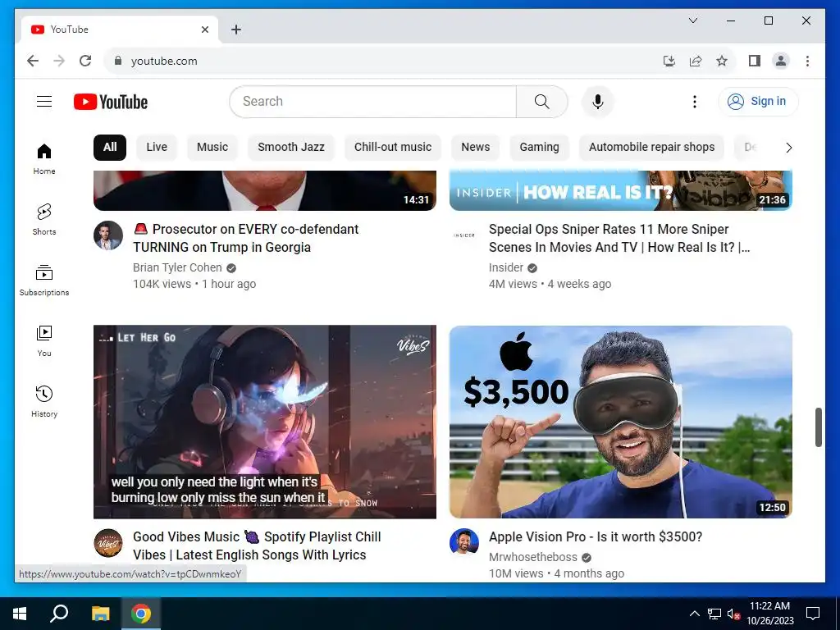Visit Brian Tyler Cohen channel name
This screenshot has height=630, width=840.
tap(177, 267)
